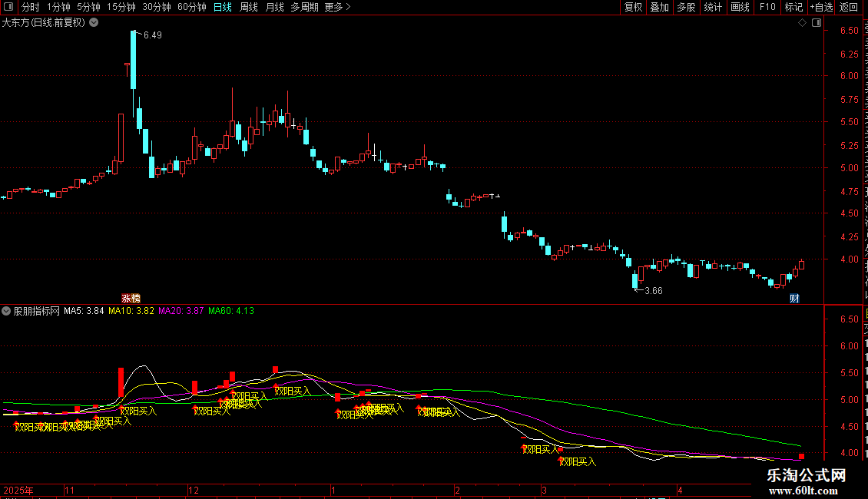The height and width of the screenshot is (499, 868).
Task: Click the 3.66 low price label
Action: point(653,290)
